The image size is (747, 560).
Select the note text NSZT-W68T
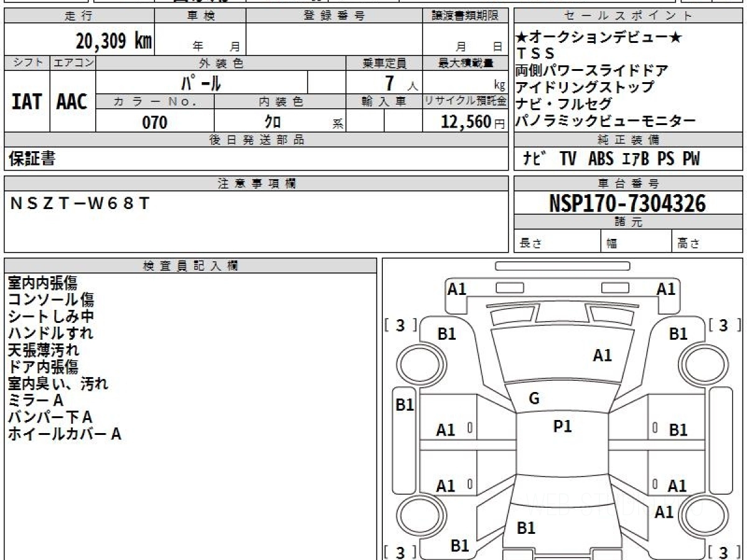click(x=80, y=203)
